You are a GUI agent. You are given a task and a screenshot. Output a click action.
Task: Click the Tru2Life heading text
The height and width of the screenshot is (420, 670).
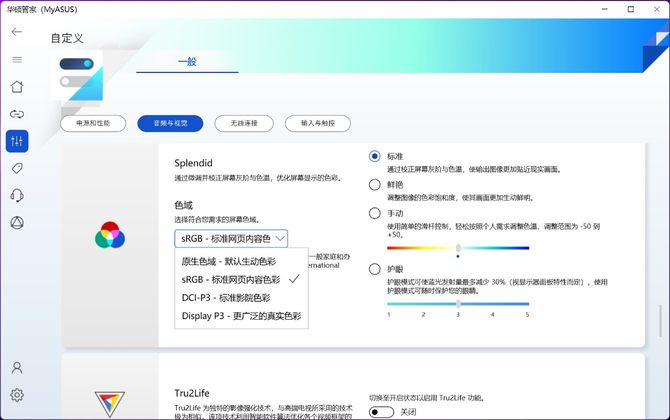tap(192, 393)
